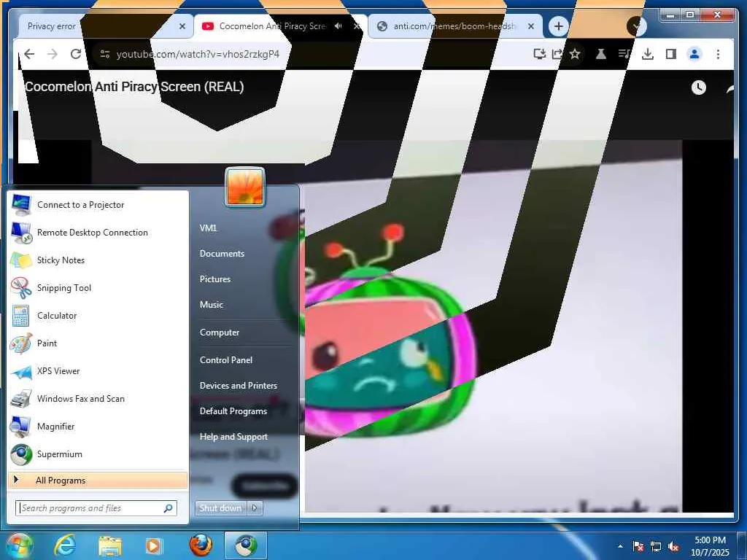Open Internet Explorer from taskbar
The width and height of the screenshot is (747, 560).
tap(65, 545)
